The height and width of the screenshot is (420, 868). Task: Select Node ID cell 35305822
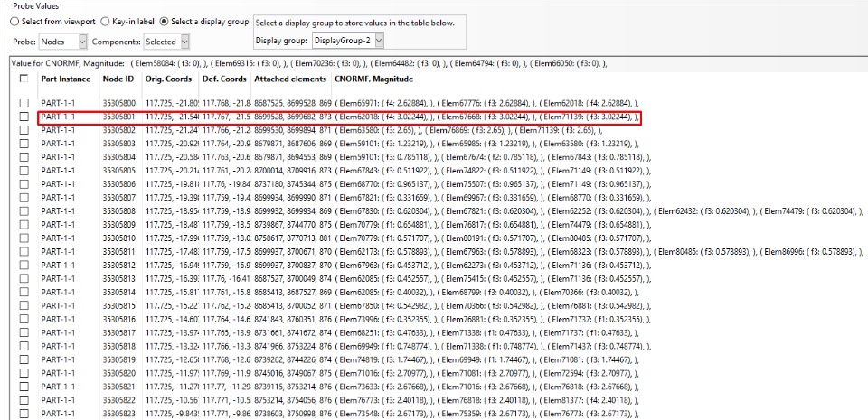click(x=119, y=400)
